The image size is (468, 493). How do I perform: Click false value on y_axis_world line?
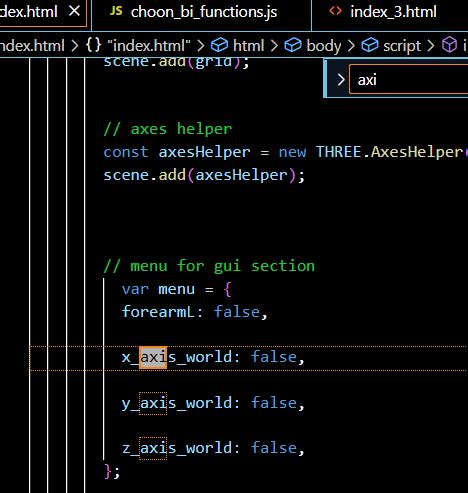point(274,403)
